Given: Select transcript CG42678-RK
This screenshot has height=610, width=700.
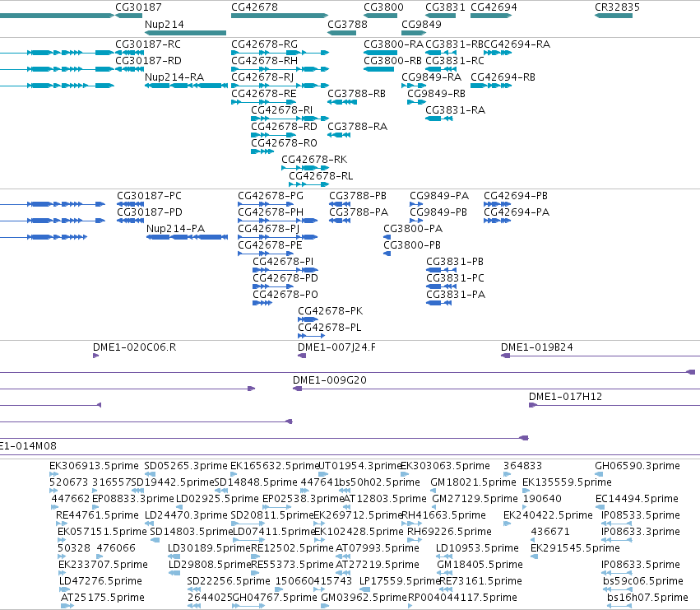Looking at the screenshot, I should pos(314,160).
